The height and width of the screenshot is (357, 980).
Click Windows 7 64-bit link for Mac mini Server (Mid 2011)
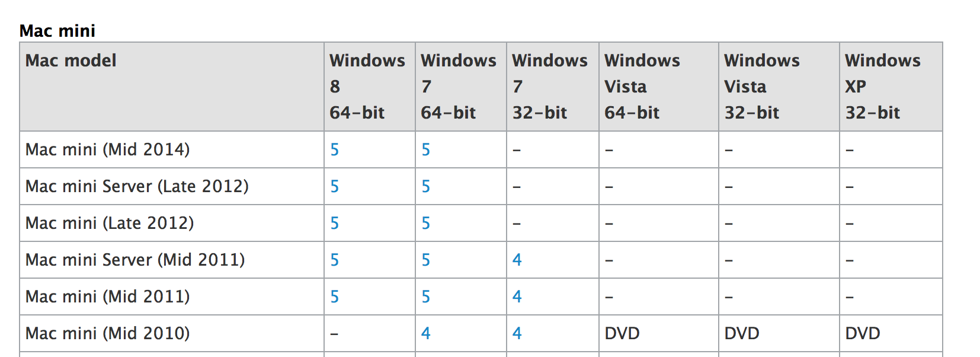coord(426,260)
